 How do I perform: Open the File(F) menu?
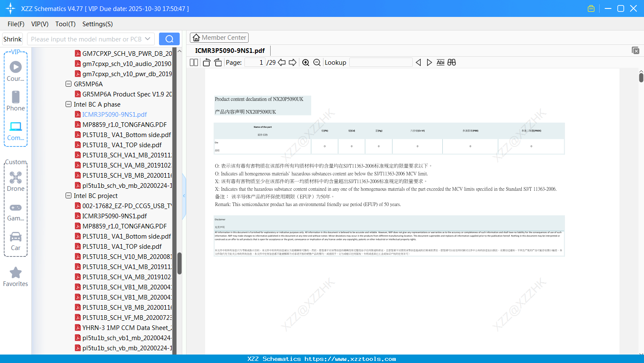coord(16,24)
